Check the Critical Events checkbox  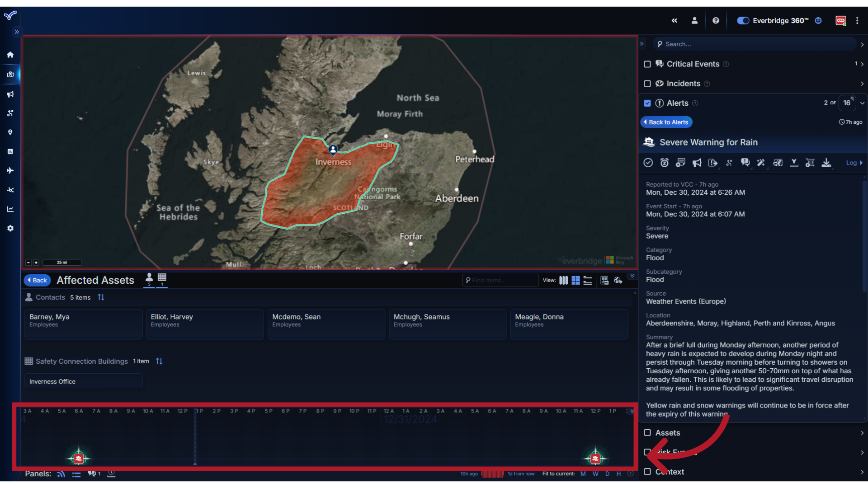point(647,64)
